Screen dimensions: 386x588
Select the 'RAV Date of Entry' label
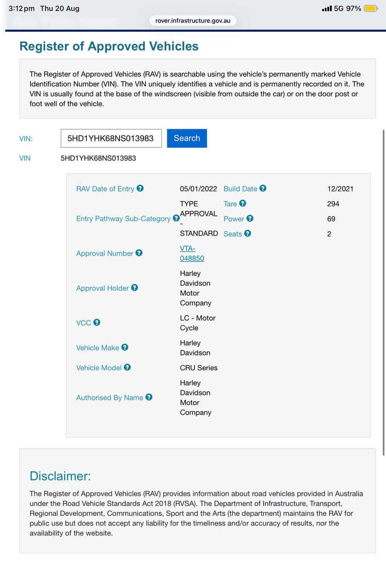tap(105, 189)
